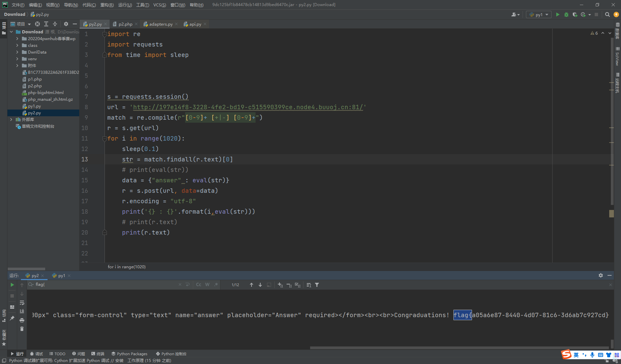Pin the run tab with the pin icon

(x=12, y=318)
